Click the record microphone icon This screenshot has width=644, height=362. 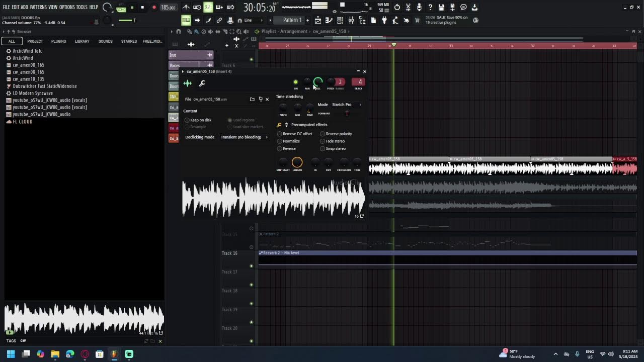pyautogui.click(x=419, y=7)
